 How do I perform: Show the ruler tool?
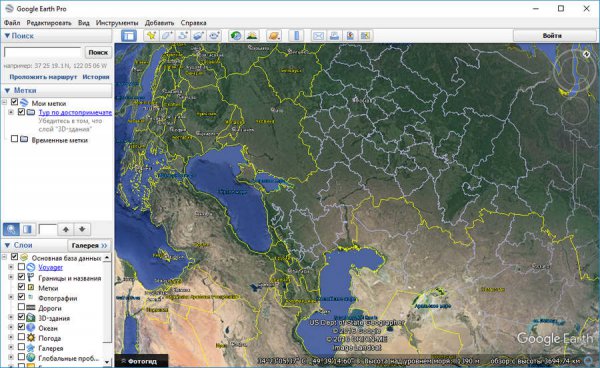click(x=296, y=36)
